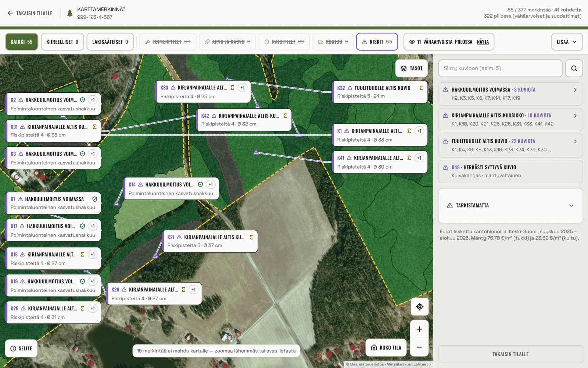Select the Lakisääteiset 0 tab
Screen dimensions: 588x368
[x=110, y=42]
